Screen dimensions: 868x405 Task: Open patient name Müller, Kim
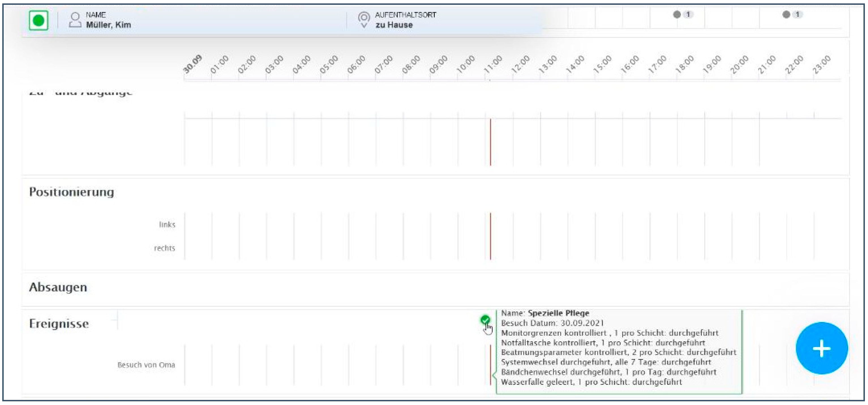pos(108,25)
